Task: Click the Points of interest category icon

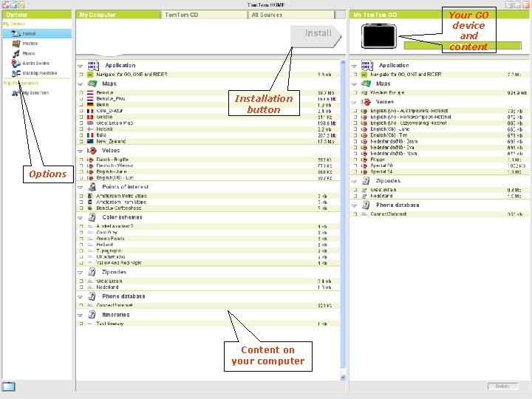Action: [92, 187]
